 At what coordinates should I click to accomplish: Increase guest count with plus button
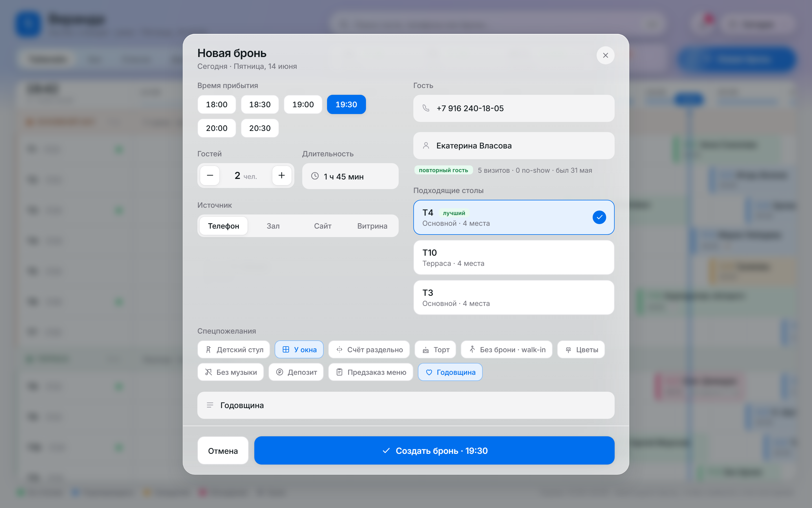pyautogui.click(x=281, y=175)
